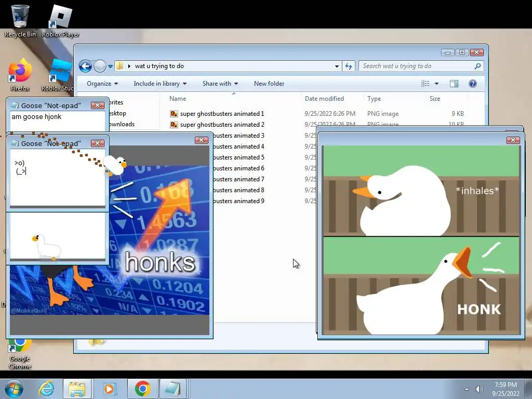Click the PNG icon of animated 1

pos(174,114)
